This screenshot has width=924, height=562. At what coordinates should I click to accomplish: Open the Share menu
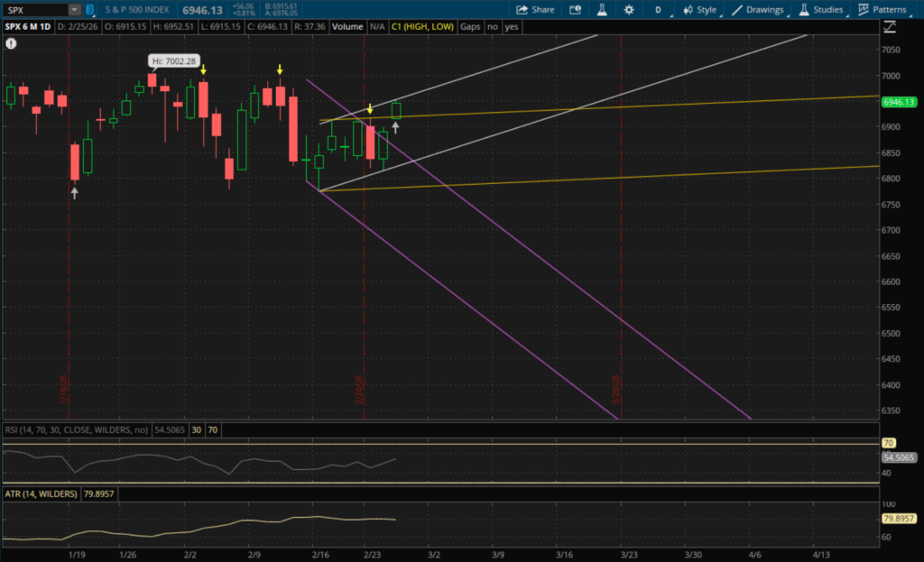click(x=535, y=10)
